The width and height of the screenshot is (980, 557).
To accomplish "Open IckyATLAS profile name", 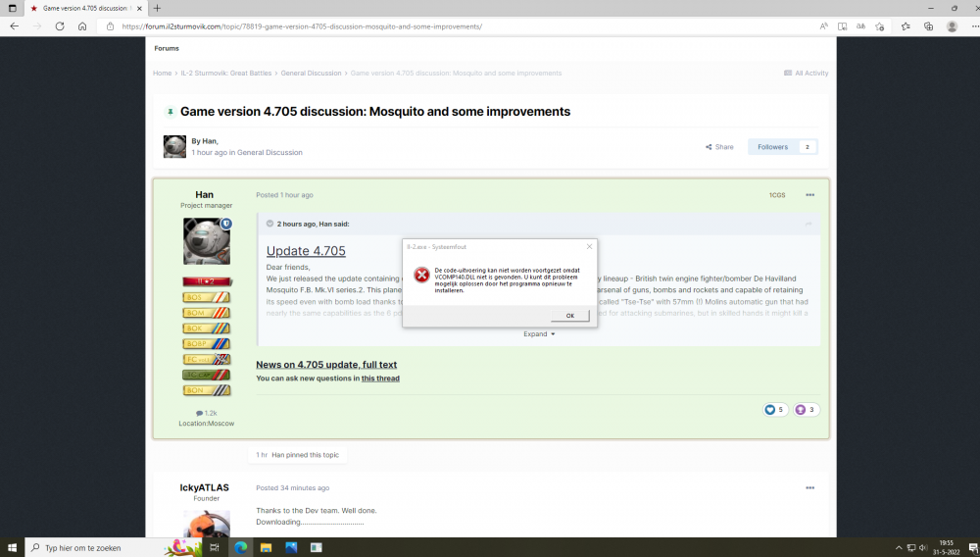I will point(205,487).
